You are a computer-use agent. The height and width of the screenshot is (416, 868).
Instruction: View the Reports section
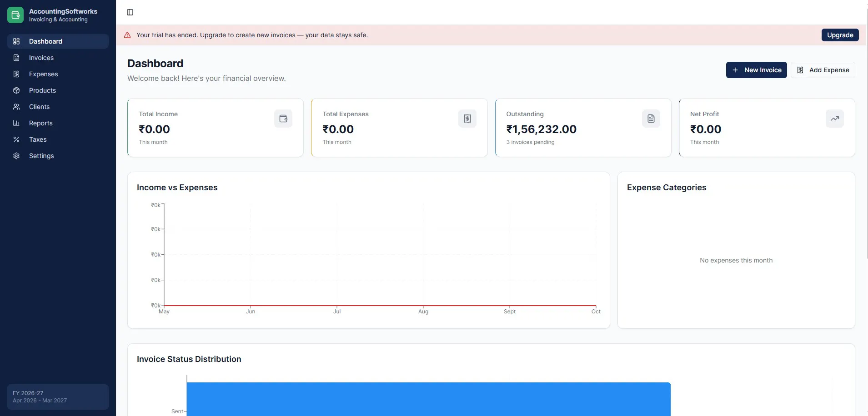tap(58, 123)
